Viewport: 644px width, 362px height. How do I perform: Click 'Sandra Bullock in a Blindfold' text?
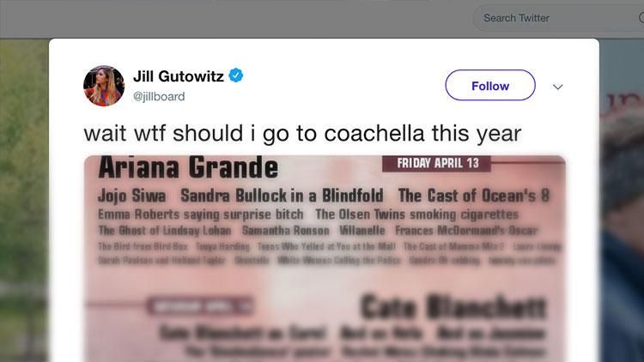pyautogui.click(x=282, y=196)
